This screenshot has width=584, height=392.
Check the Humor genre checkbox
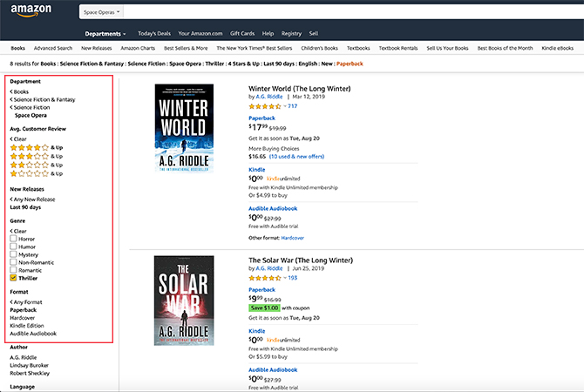coord(13,246)
